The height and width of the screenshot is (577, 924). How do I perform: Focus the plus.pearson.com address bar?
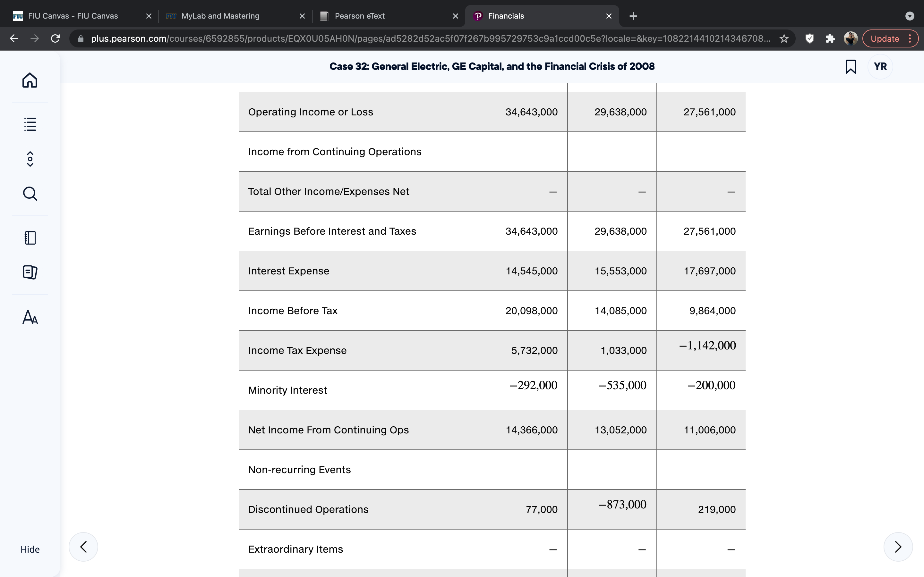430,38
